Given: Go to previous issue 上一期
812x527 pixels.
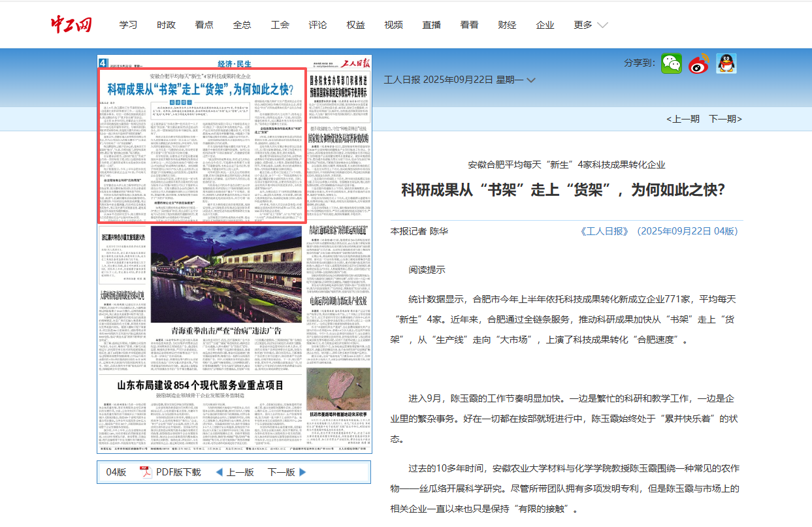Looking at the screenshot, I should pos(683,118).
